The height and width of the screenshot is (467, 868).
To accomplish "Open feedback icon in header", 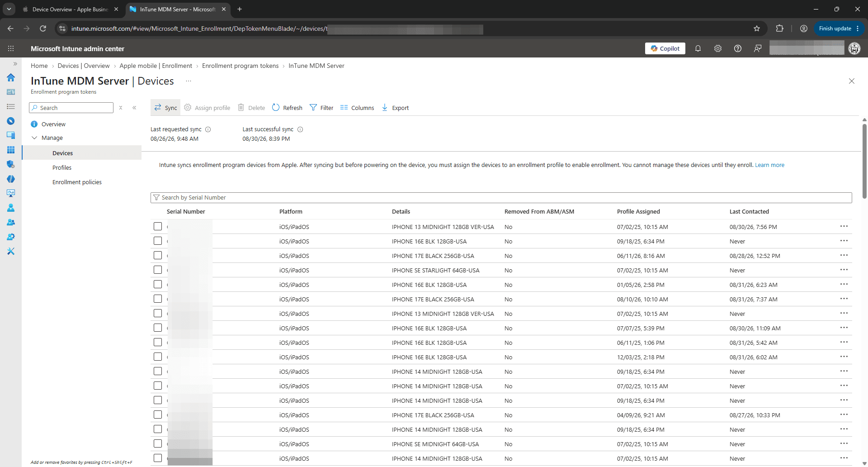I will pyautogui.click(x=758, y=48).
